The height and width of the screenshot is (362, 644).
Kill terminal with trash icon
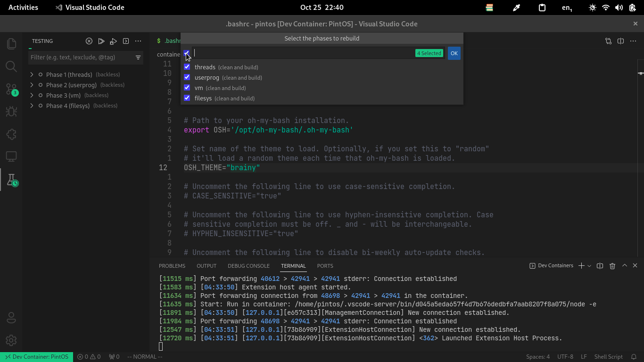612,266
